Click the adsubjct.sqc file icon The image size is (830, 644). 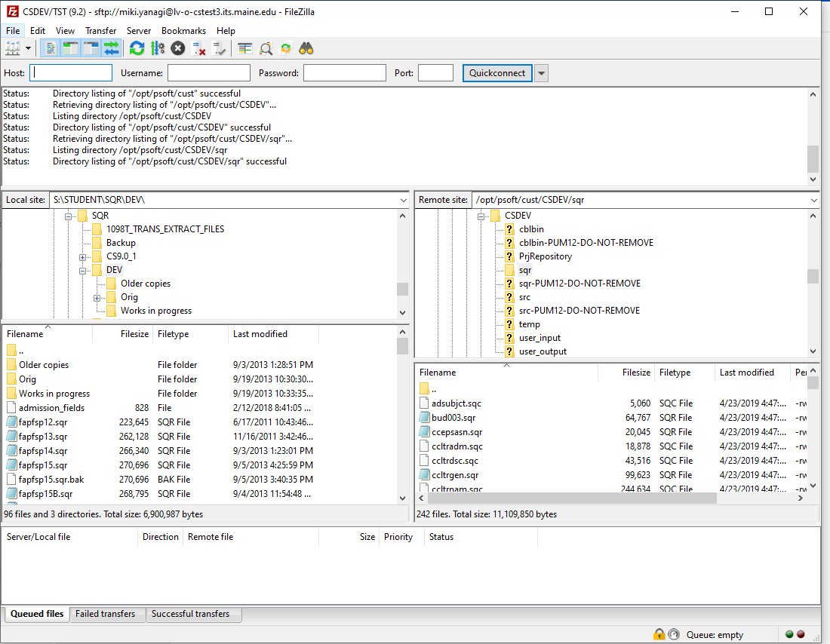point(424,403)
